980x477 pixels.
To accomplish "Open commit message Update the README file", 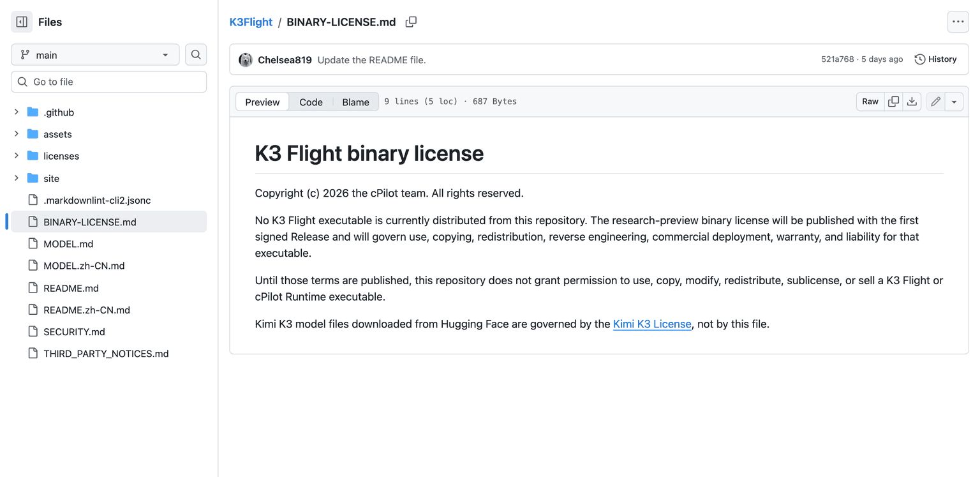I will click(x=371, y=60).
